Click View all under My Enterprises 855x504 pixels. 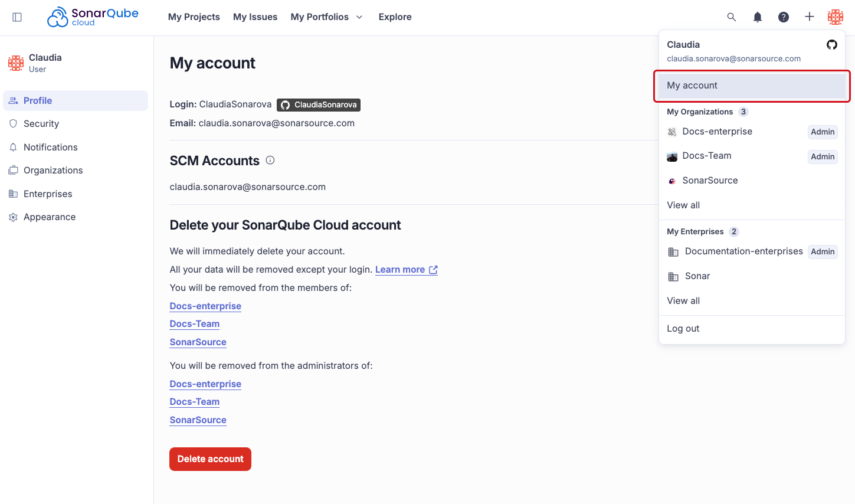[x=683, y=301]
